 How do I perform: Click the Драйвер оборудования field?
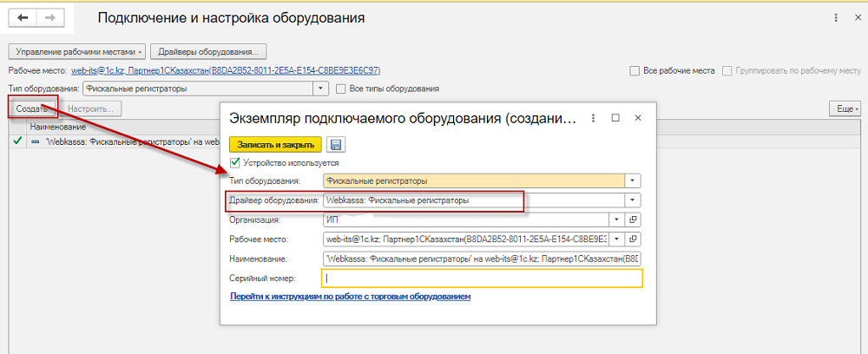pyautogui.click(x=474, y=200)
